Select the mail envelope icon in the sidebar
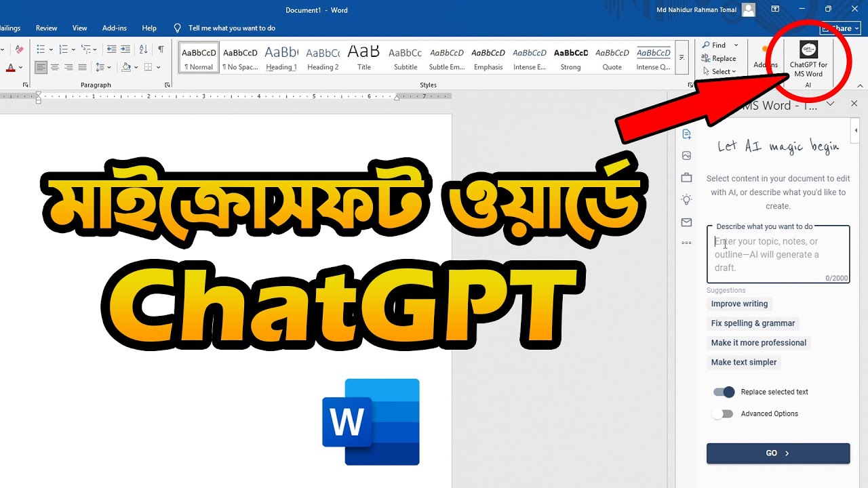868x488 pixels. coord(687,222)
